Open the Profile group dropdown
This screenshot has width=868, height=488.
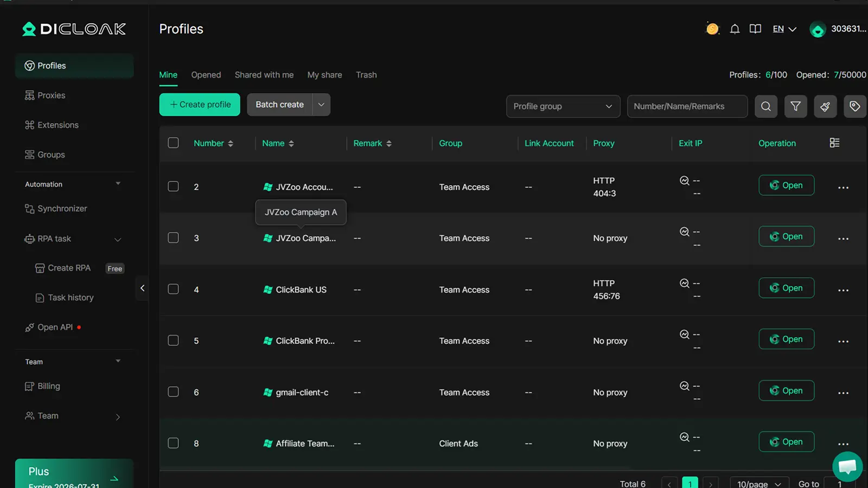point(563,106)
